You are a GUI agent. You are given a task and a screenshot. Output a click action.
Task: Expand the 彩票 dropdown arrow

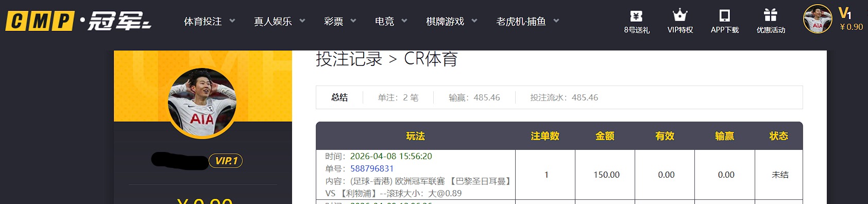click(x=353, y=21)
